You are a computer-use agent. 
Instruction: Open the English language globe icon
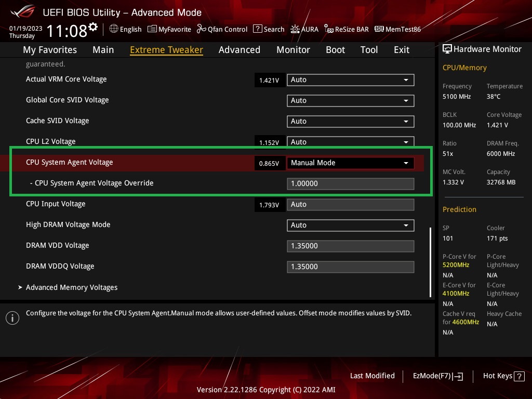click(x=114, y=29)
